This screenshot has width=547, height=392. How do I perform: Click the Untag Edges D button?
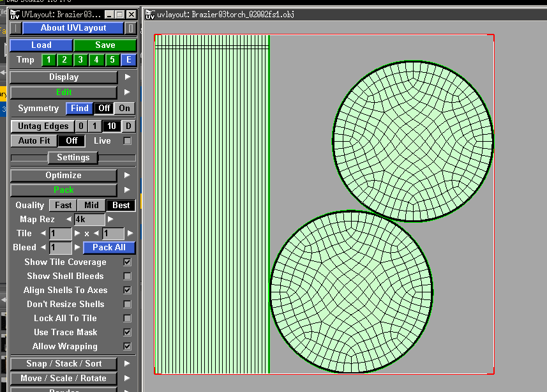click(x=128, y=126)
